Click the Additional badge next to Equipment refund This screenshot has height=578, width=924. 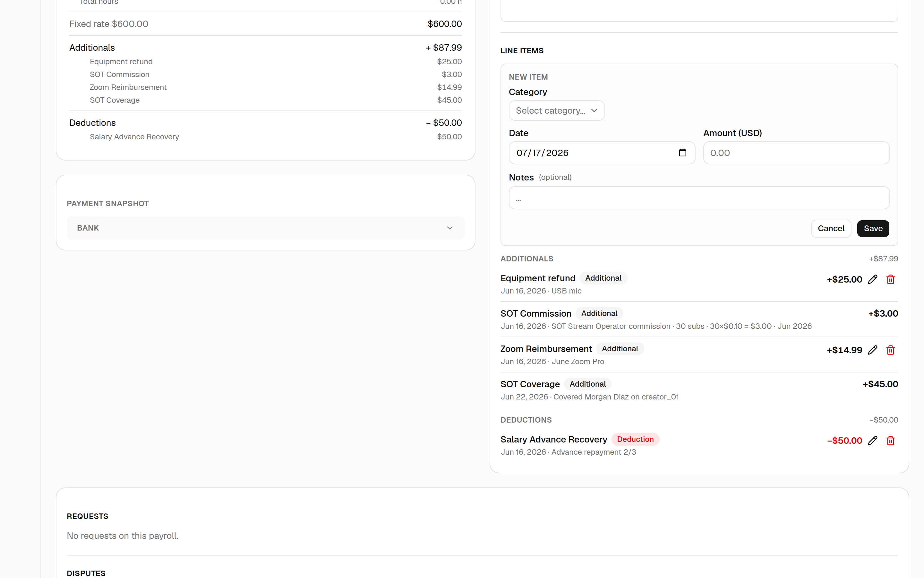(603, 278)
